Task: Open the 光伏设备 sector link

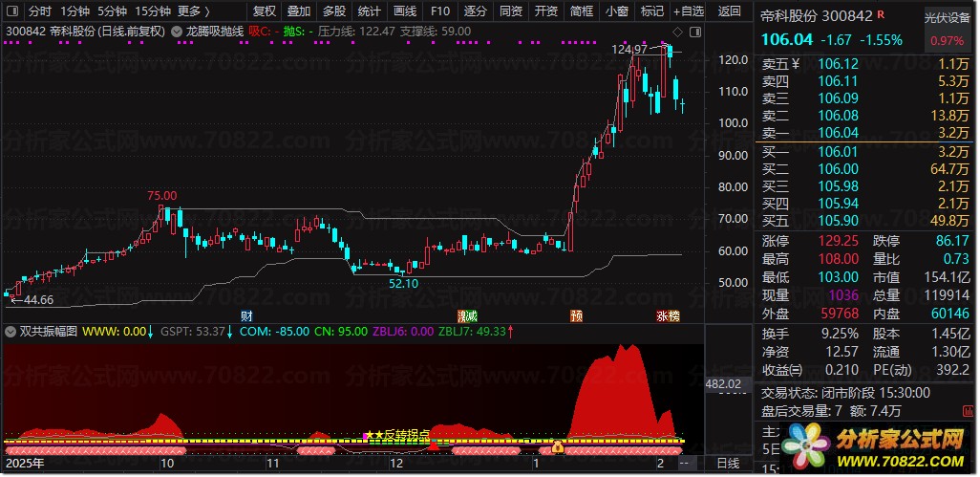Action: [x=948, y=18]
